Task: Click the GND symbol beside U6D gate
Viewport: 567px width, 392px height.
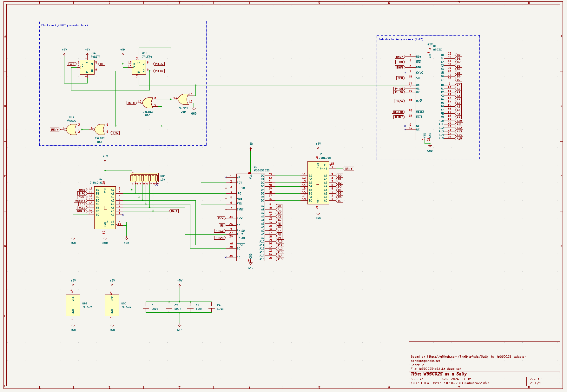Action: coord(194,111)
